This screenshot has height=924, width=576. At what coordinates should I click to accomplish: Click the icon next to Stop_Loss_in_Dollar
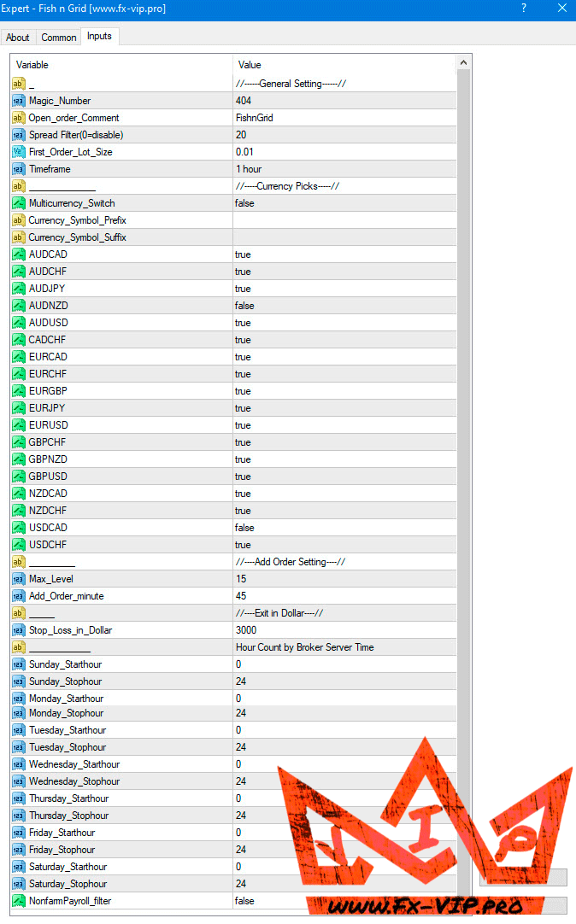point(18,630)
